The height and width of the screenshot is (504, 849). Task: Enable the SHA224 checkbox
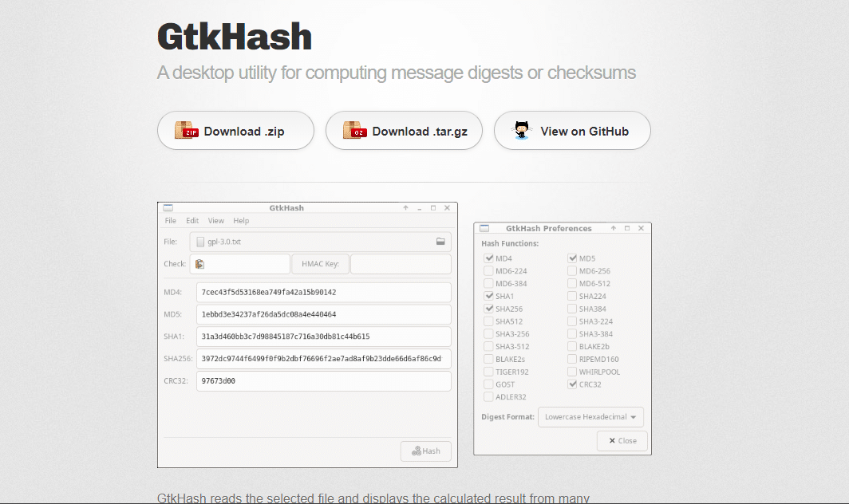click(x=572, y=296)
